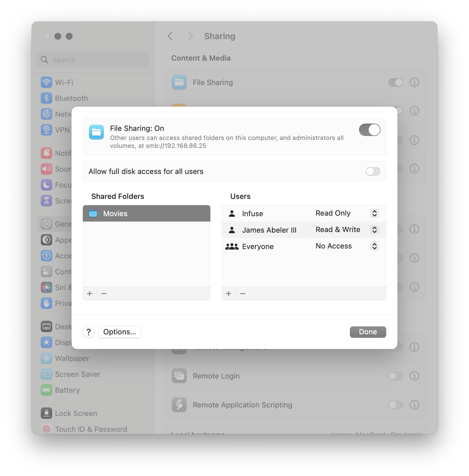Select the Wallpaper icon in the sidebar

[47, 358]
